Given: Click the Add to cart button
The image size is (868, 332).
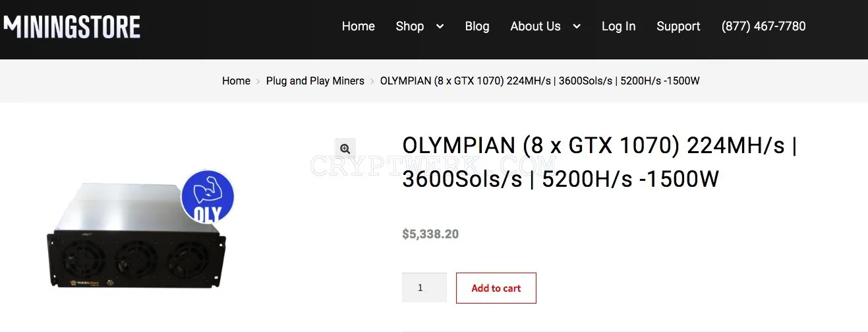Looking at the screenshot, I should (496, 288).
